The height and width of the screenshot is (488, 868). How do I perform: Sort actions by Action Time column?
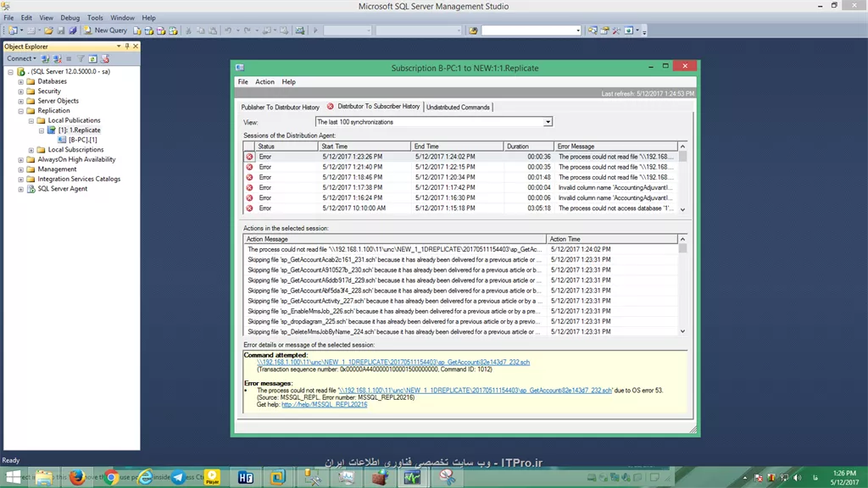[x=611, y=239]
